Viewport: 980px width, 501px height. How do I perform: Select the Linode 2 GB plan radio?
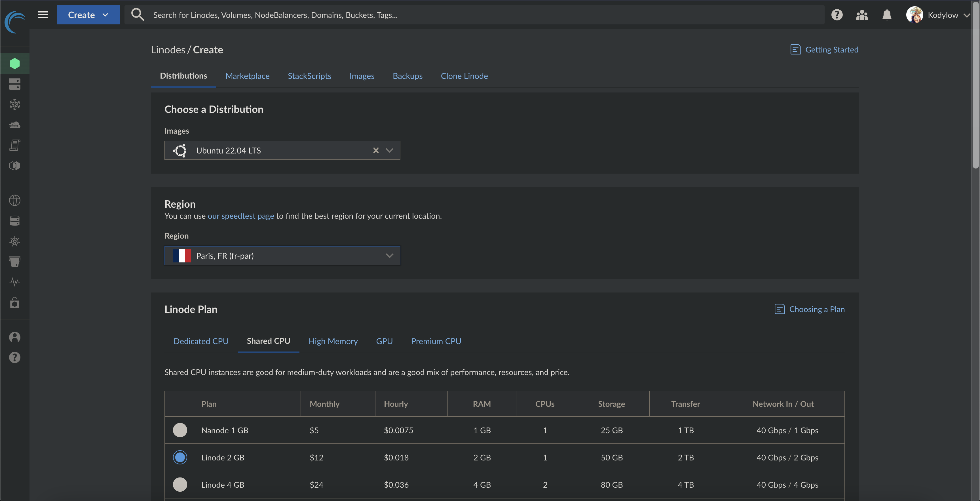click(180, 457)
